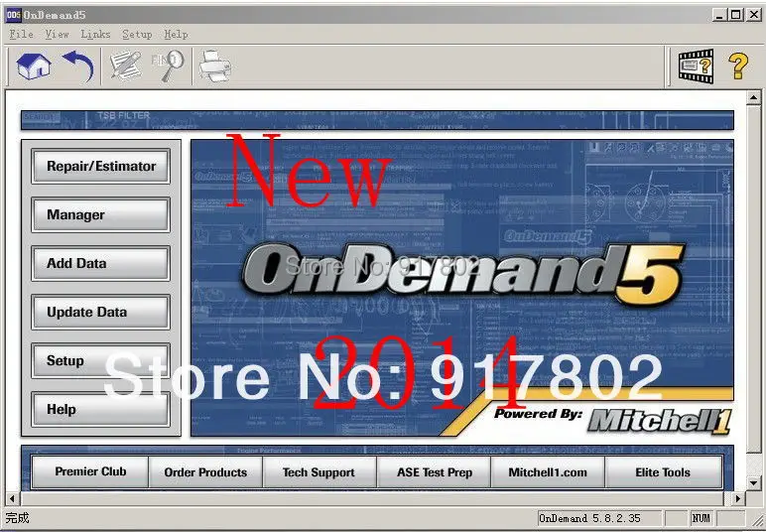Open the Manager module
This screenshot has width=766, height=532.
(x=100, y=215)
